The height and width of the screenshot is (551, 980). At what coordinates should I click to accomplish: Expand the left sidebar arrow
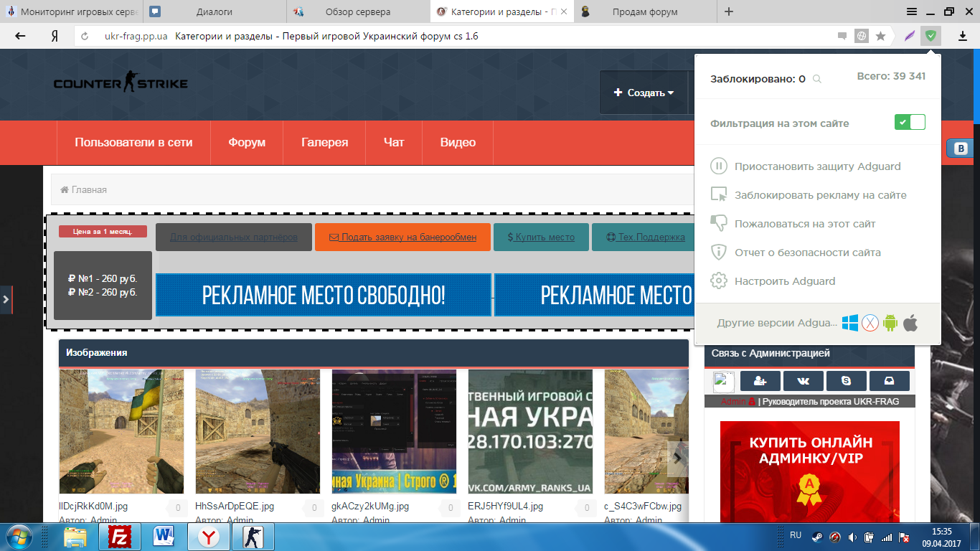[x=6, y=298]
